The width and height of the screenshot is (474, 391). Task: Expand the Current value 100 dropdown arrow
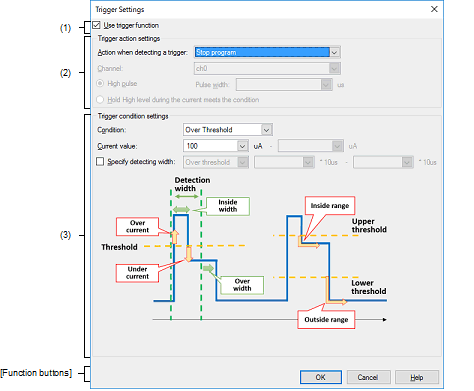(242, 146)
